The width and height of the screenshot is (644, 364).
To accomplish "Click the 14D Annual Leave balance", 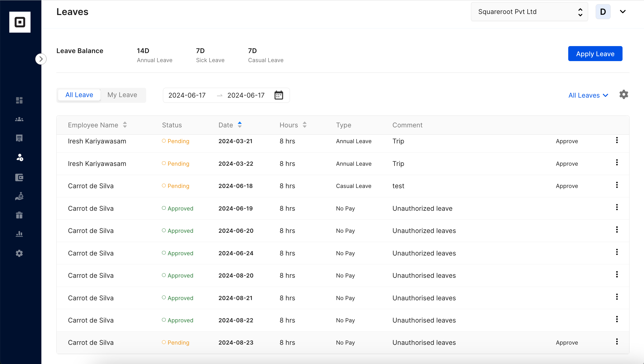I will [154, 55].
